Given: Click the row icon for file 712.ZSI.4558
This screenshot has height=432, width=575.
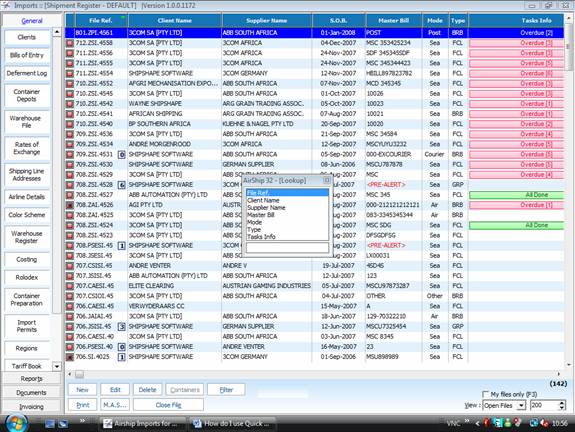Looking at the screenshot, I should pyautogui.click(x=70, y=43).
